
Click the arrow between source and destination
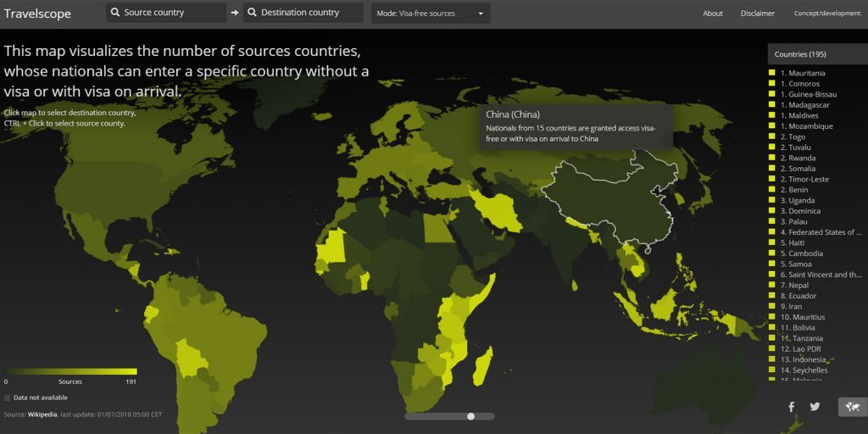point(234,13)
